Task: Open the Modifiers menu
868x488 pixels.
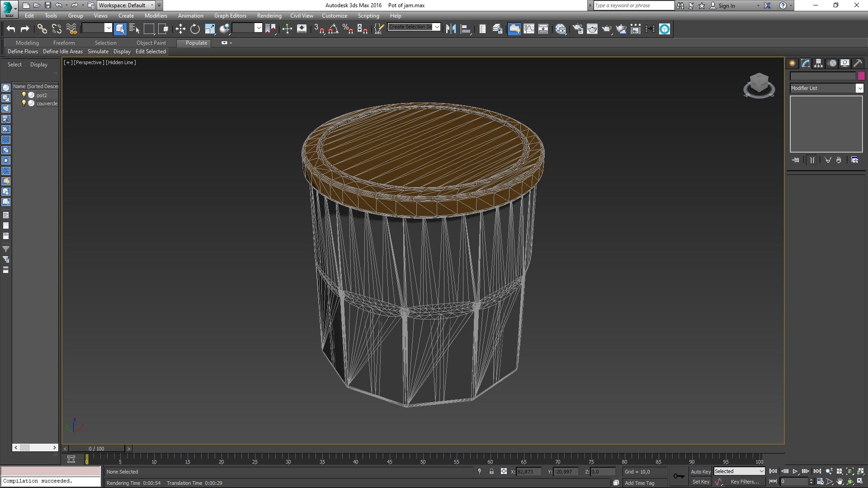Action: [x=156, y=16]
